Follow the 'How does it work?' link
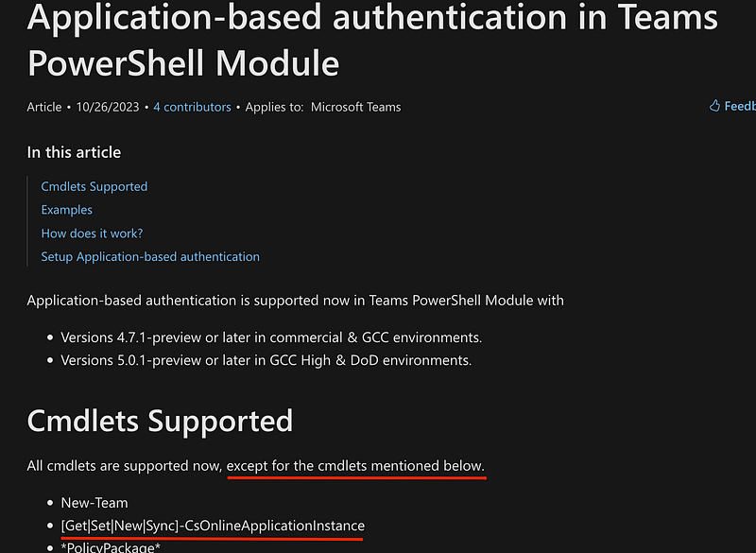 click(x=91, y=233)
